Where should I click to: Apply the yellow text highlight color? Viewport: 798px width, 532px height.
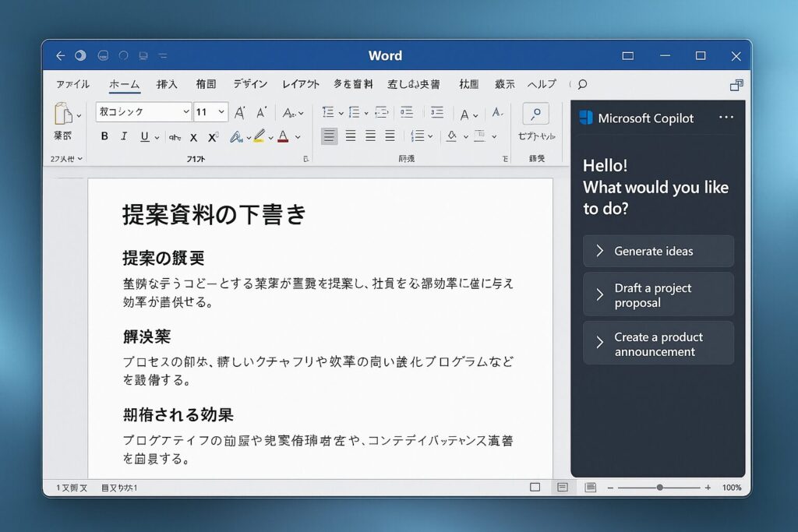pyautogui.click(x=259, y=136)
